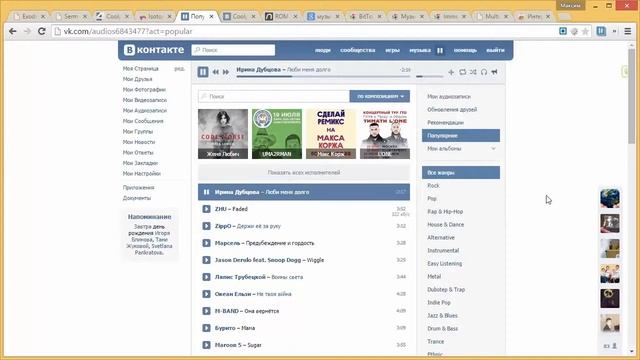The image size is (640, 360).
Task: Open Мои Друзья in left menu
Action: point(138,79)
